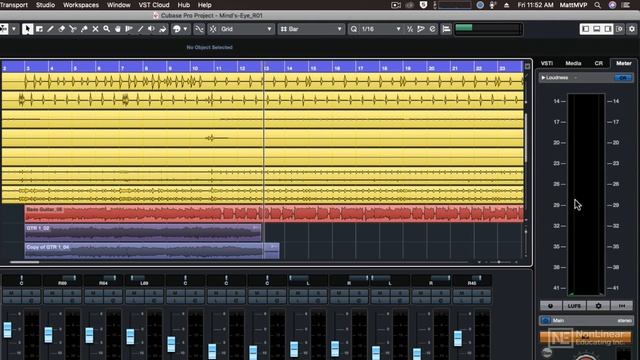Open loudness meter settings gear
Image resolution: width=640 pixels, height=360 pixels.
pos(598,306)
